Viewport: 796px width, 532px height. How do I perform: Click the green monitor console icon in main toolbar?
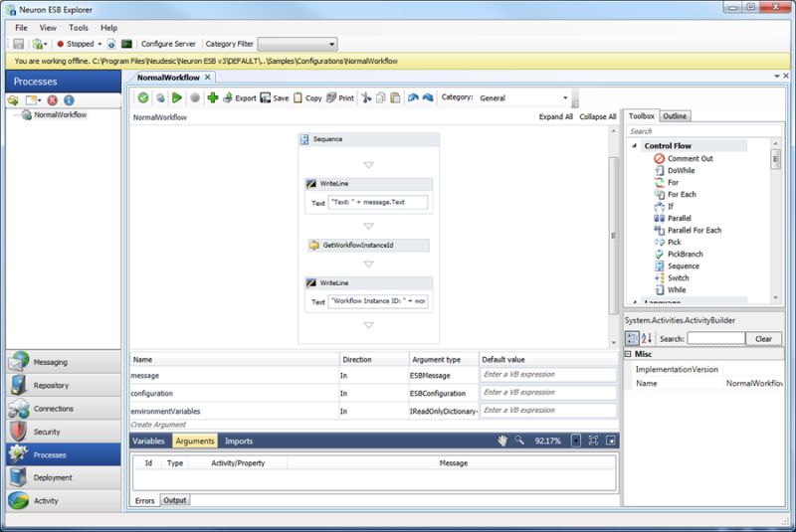click(127, 44)
